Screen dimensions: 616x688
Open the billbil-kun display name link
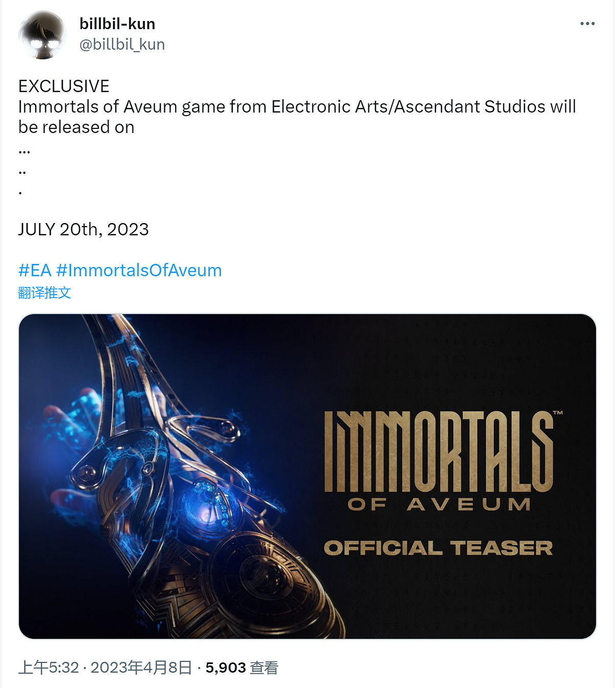coord(117,24)
